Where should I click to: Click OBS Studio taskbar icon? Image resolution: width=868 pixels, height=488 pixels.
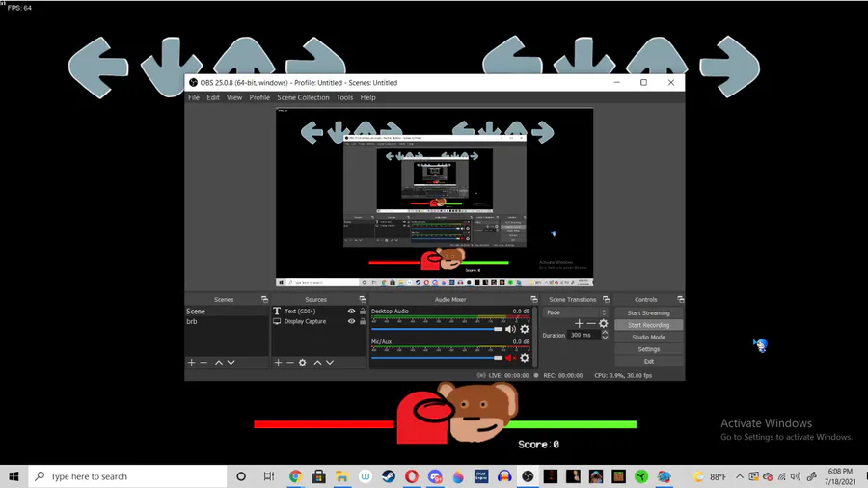pos(528,476)
